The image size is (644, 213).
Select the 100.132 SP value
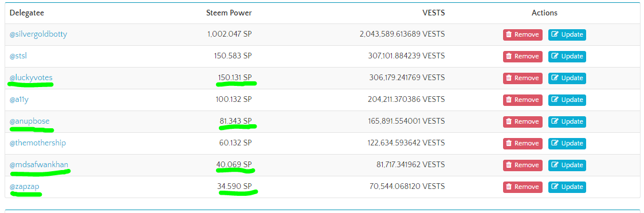(234, 99)
